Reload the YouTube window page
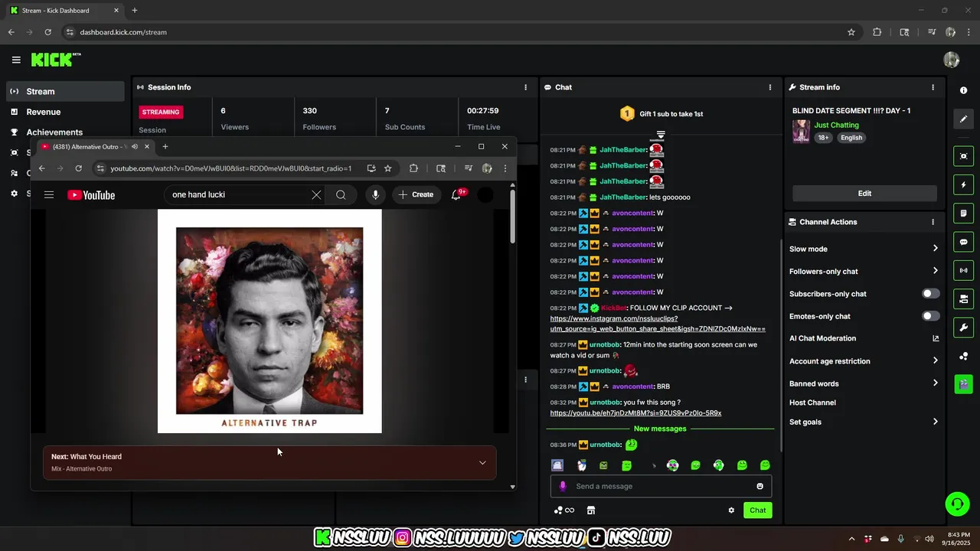Screen dimensions: 980x551 (x=78, y=168)
